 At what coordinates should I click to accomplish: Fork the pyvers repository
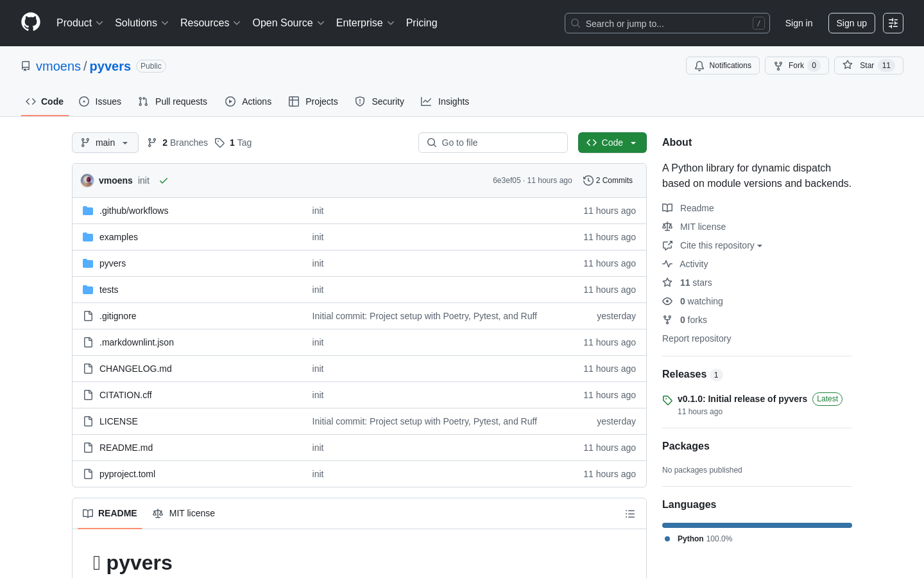[796, 66]
